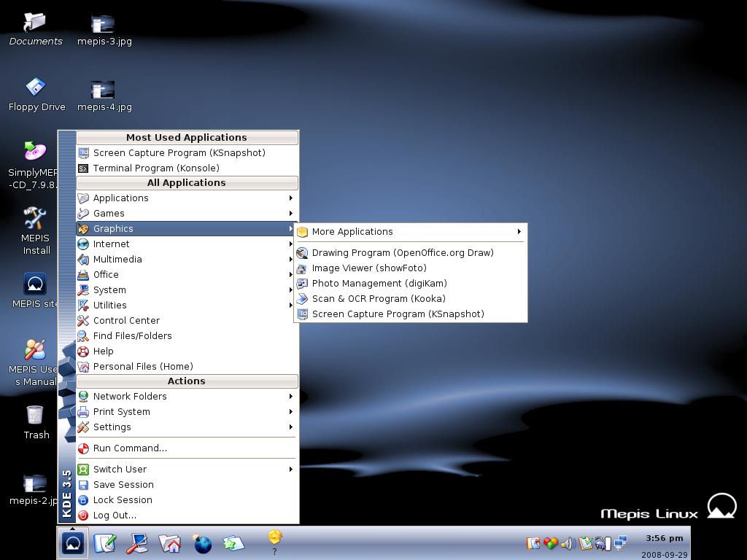Expand the Applications submenu
The height and width of the screenshot is (560, 747).
click(187, 198)
